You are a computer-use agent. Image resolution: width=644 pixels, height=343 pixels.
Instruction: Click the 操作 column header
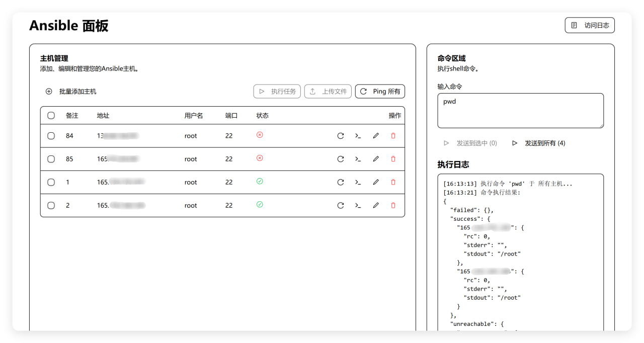pos(395,116)
